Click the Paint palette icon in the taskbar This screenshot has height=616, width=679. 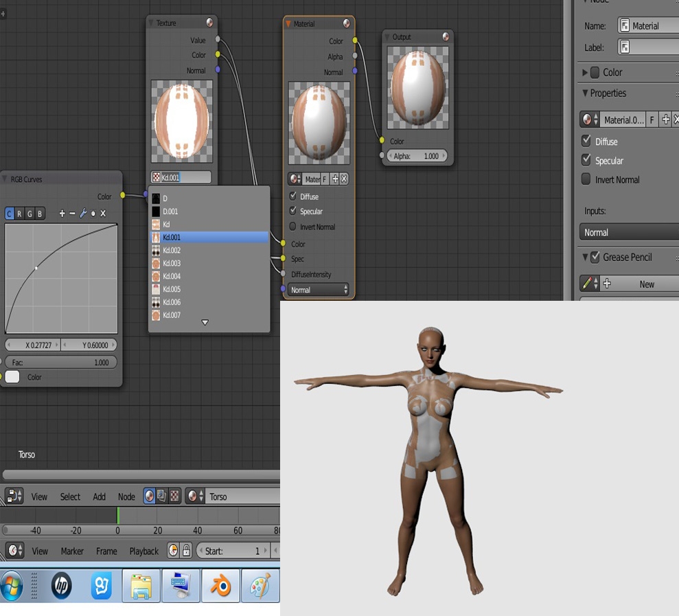pyautogui.click(x=260, y=586)
